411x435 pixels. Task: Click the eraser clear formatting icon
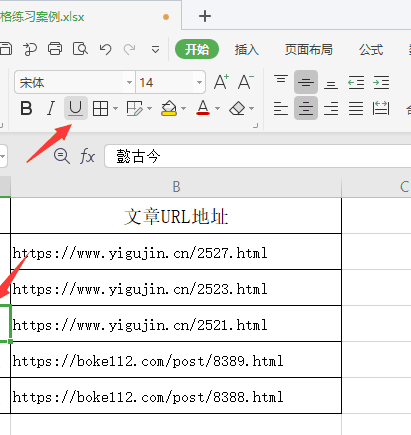click(237, 108)
